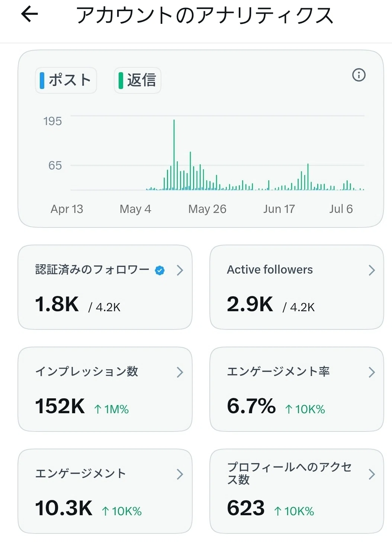Open the エンゲージメント率 chevron arrow
This screenshot has height=545, width=392.
click(x=372, y=372)
